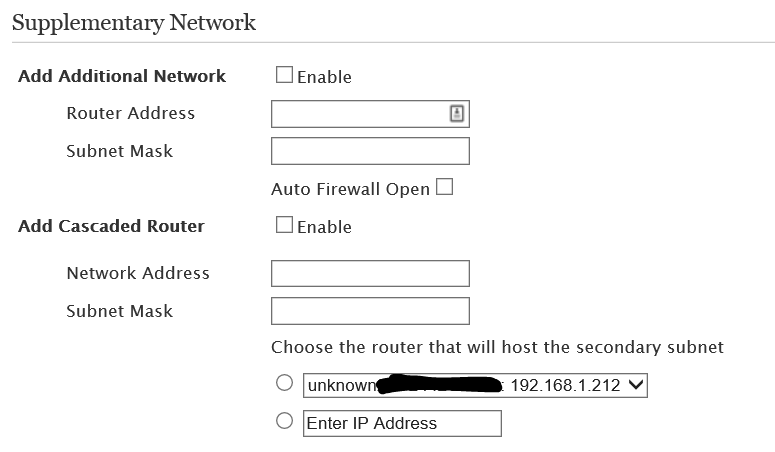Toggle the Auto Firewall Open checkbox
Image resolution: width=775 pixels, height=452 pixels.
(444, 187)
